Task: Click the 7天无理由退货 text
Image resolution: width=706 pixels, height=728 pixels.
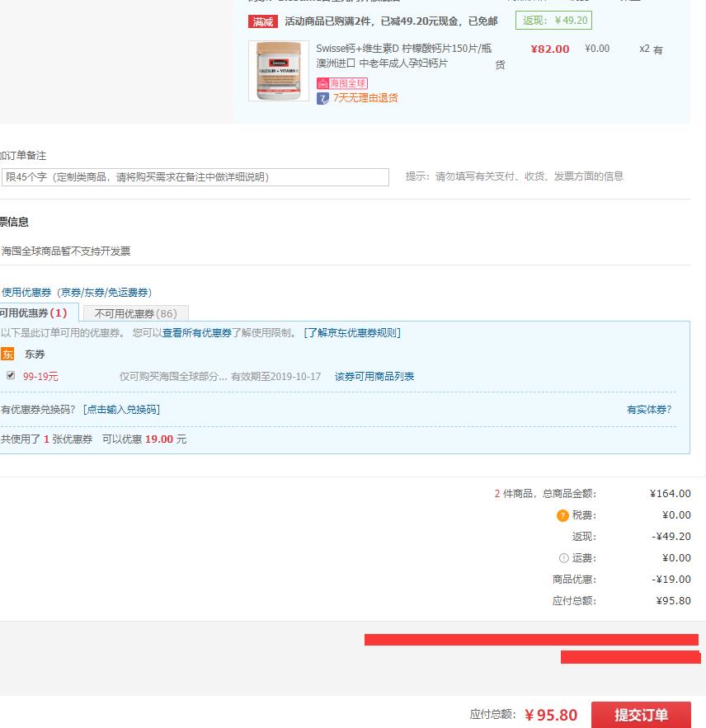Action: [x=365, y=98]
